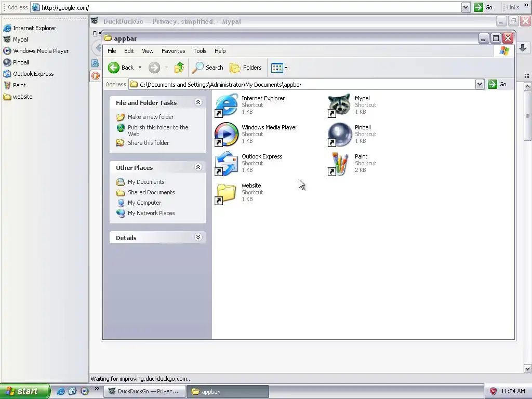Open the Favorites menu
The image size is (532, 399).
coord(174,51)
